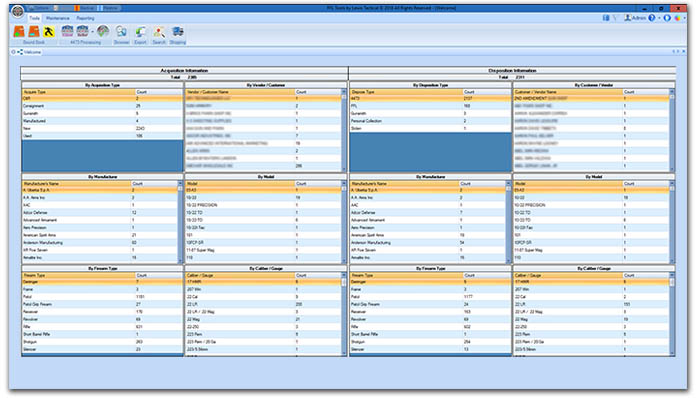Click scrollbar of Acquisition By Caliber / Gauge grid
The width and height of the screenshot is (700, 398).
[344, 314]
